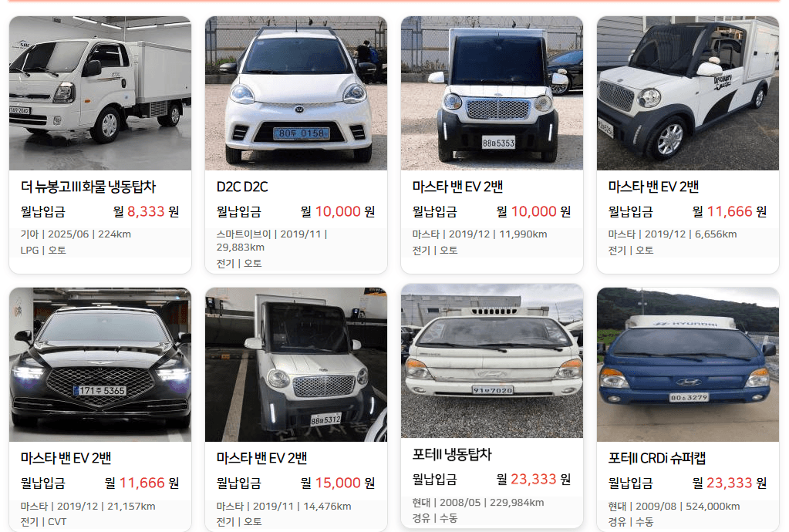
Task: Open the black sedan photo plate 5365
Action: (100, 365)
